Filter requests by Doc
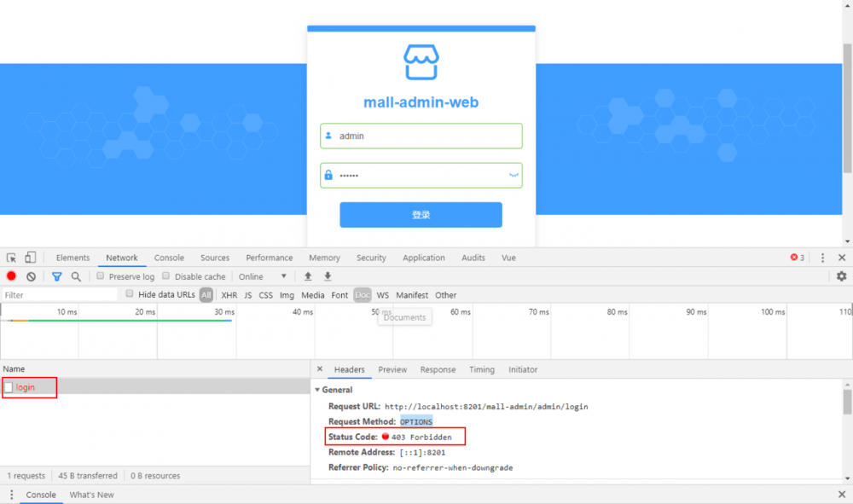This screenshot has width=853, height=504. 363,295
